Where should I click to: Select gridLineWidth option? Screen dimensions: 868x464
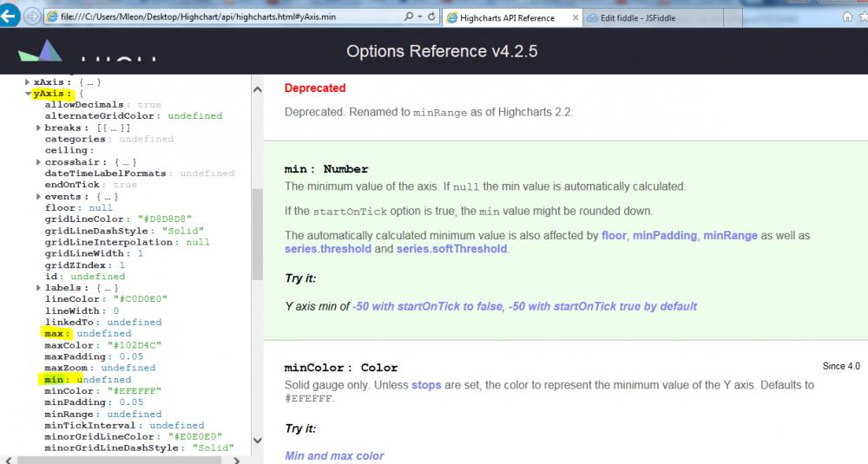tap(84, 253)
